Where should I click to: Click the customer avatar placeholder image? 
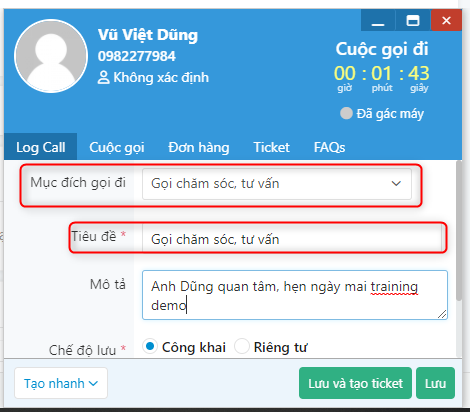pos(51,56)
